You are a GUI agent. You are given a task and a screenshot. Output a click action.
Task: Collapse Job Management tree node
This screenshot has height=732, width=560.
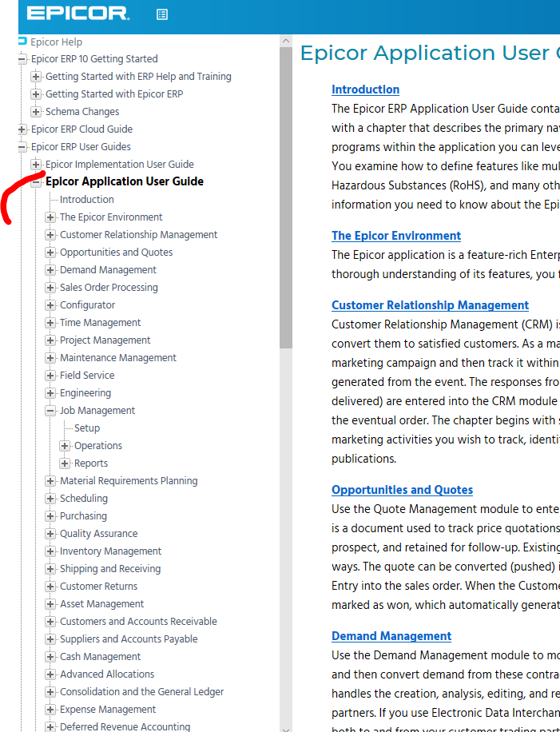50,411
